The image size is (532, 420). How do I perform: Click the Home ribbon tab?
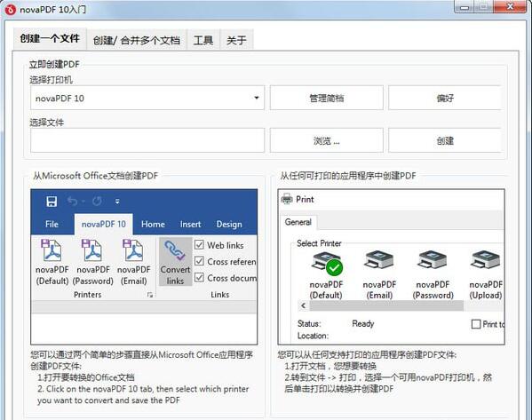[153, 225]
